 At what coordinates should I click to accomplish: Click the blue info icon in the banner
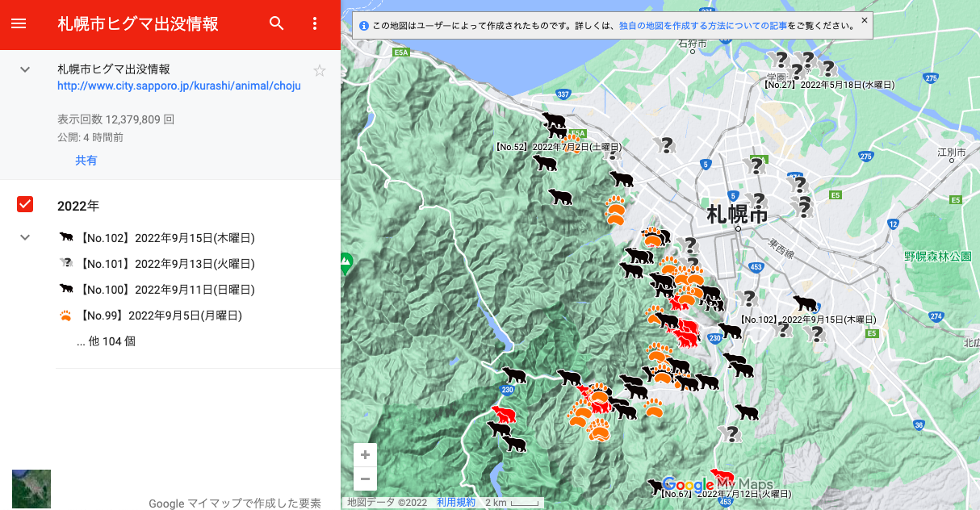(x=363, y=26)
